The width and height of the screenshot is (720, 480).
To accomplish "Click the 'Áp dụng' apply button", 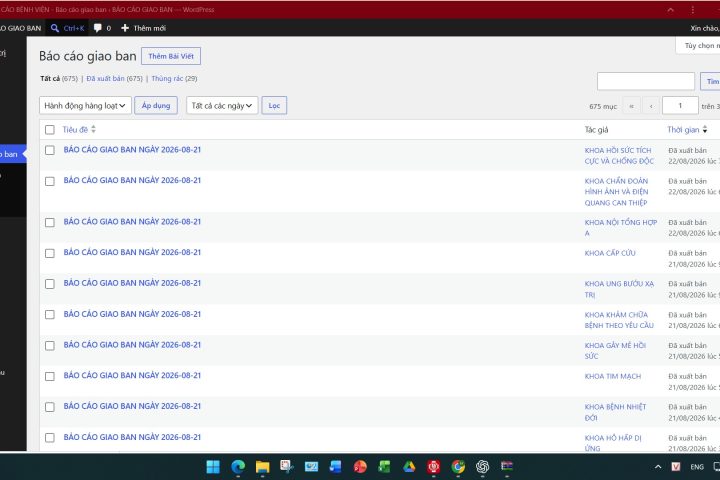I will click(x=156, y=106).
